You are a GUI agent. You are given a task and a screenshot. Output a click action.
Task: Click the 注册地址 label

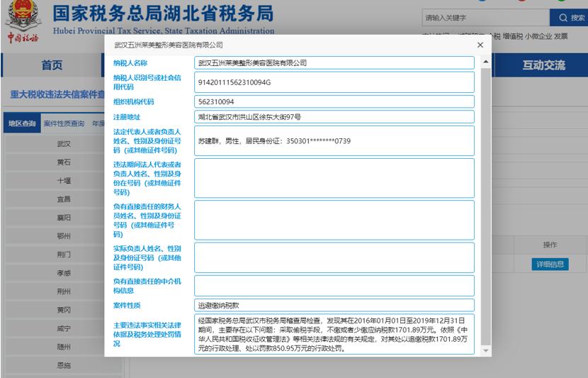coord(127,117)
